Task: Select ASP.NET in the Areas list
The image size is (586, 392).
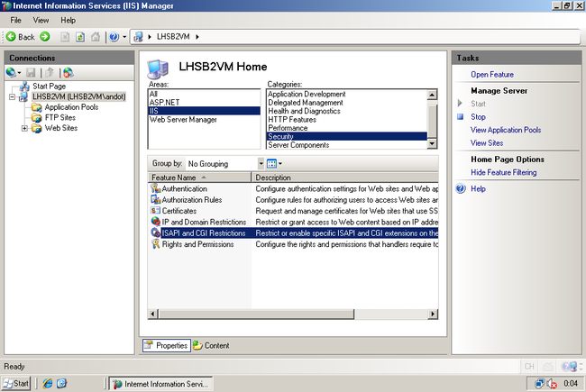Action: click(204, 103)
